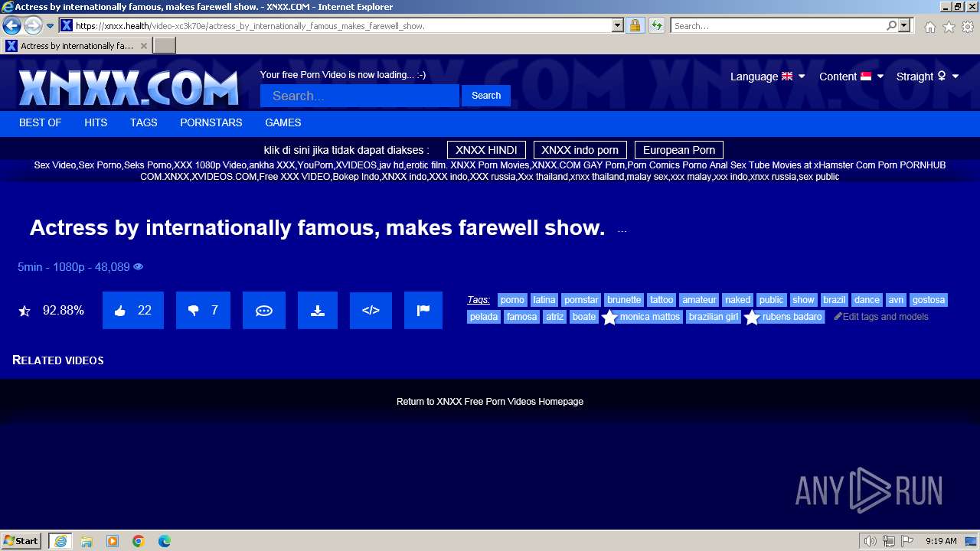Click the refresh page icon in address bar

(x=656, y=25)
